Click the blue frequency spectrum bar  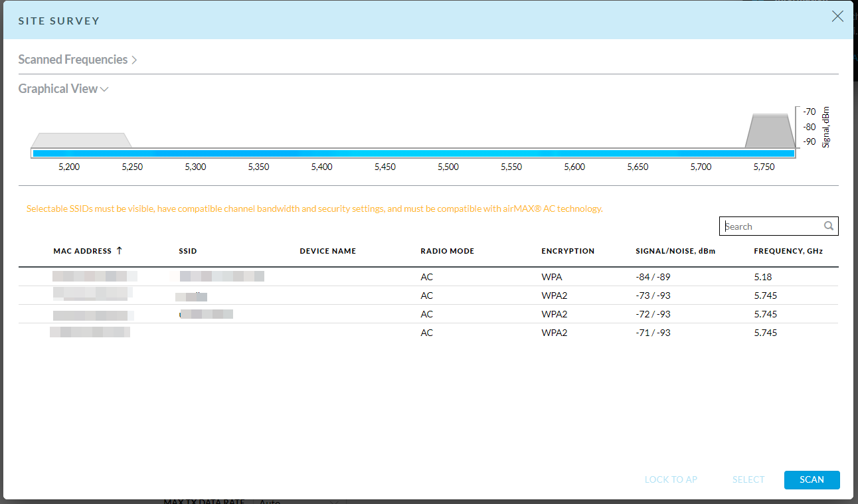413,153
